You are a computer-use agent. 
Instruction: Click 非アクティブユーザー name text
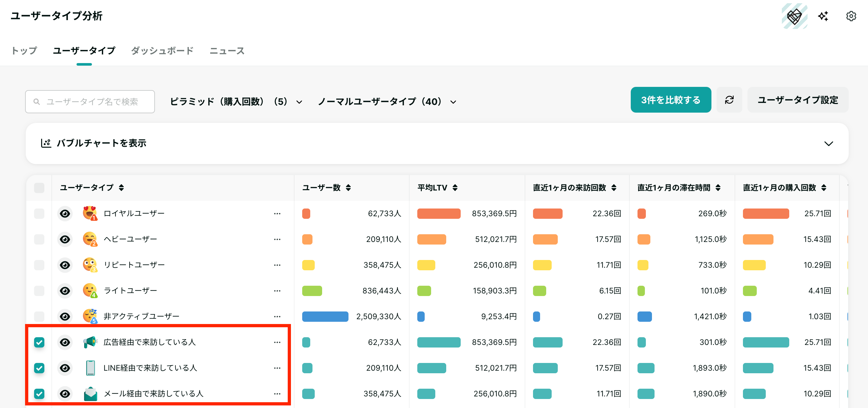pyautogui.click(x=141, y=316)
